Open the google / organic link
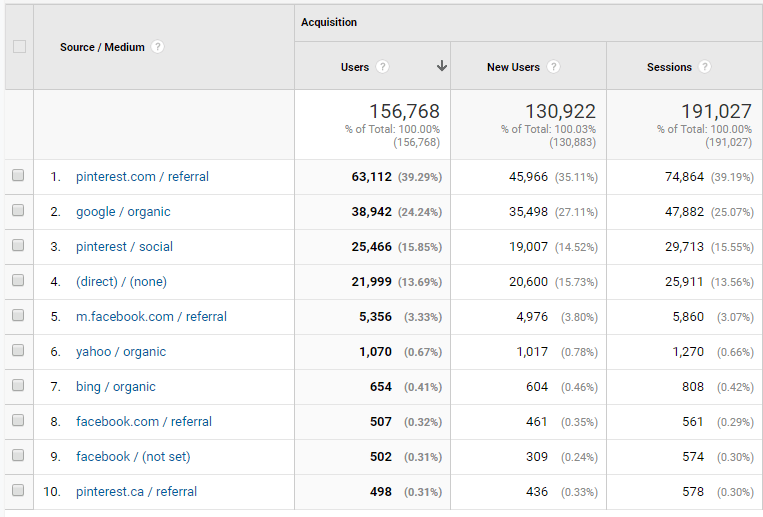Viewport: 763px width, 517px height. pos(123,212)
